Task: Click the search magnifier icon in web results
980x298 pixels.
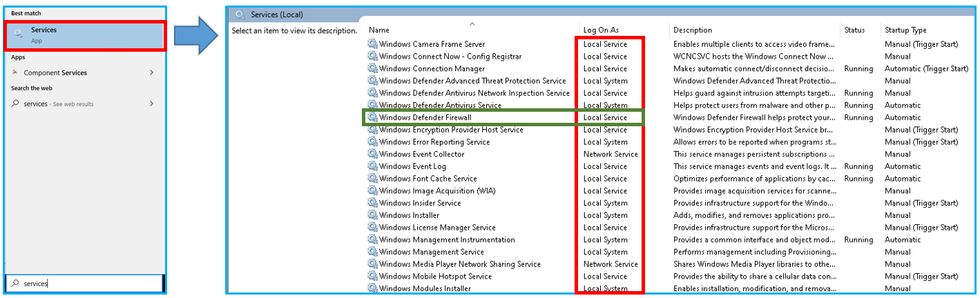Action: 16,103
